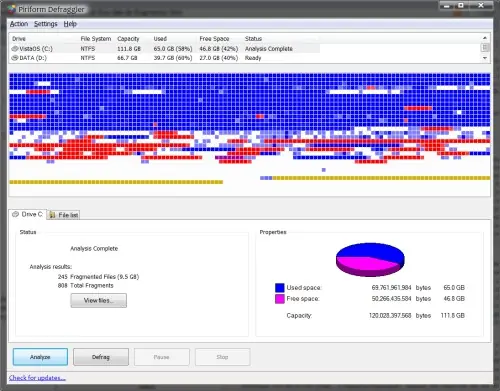Click the 808 Total Fragments text

85,286
